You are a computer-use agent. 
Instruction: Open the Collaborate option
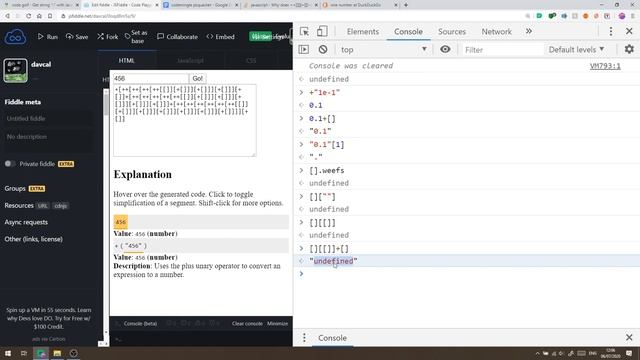pyautogui.click(x=177, y=37)
